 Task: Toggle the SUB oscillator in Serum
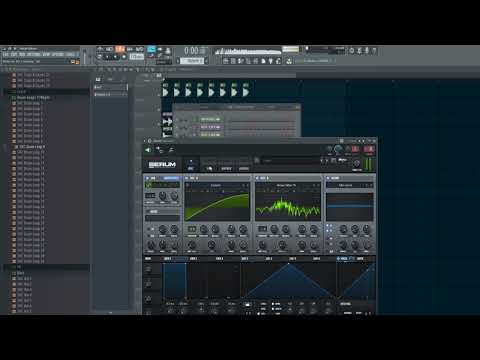[147, 178]
